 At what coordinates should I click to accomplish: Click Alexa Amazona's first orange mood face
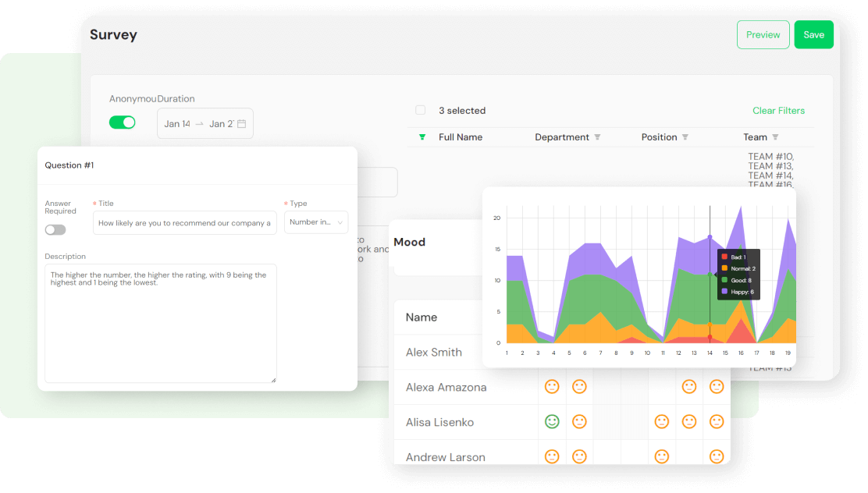pyautogui.click(x=552, y=387)
